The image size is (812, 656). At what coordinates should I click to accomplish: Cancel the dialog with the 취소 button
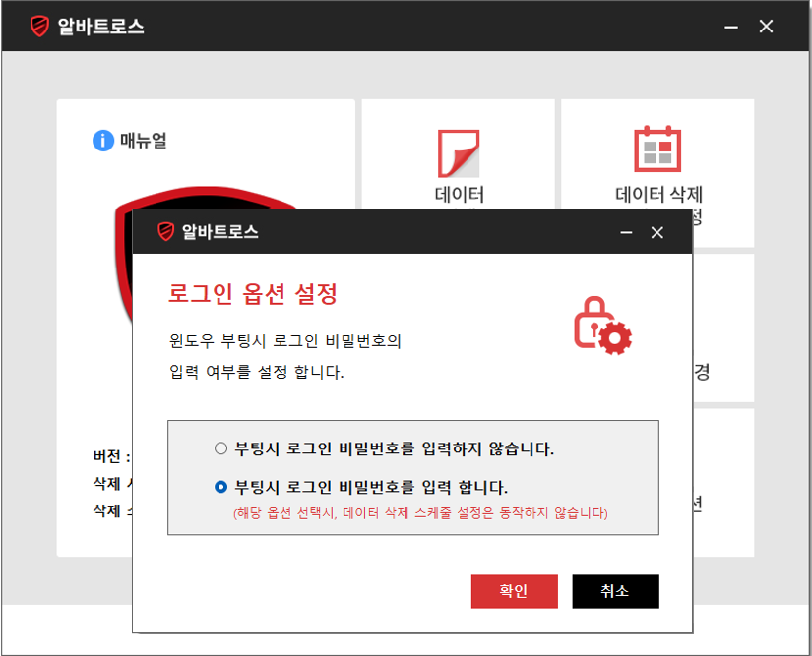coord(615,591)
